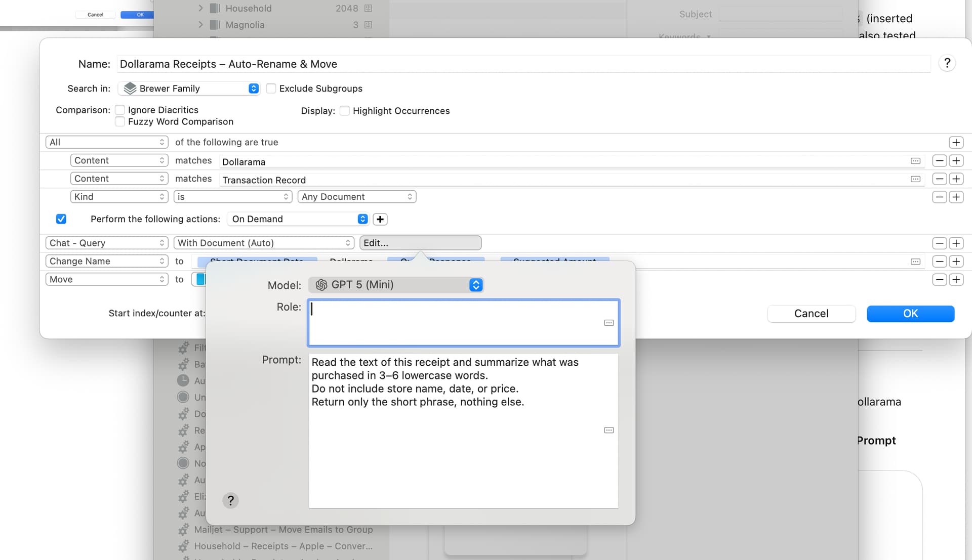This screenshot has width=972, height=560.
Task: Uncheck Perform the following actions
Action: [x=61, y=219]
